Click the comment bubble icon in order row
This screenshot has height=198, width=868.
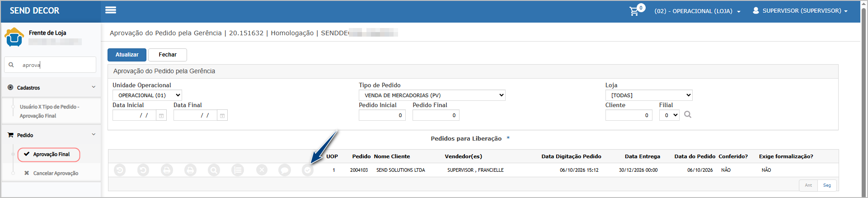click(284, 170)
